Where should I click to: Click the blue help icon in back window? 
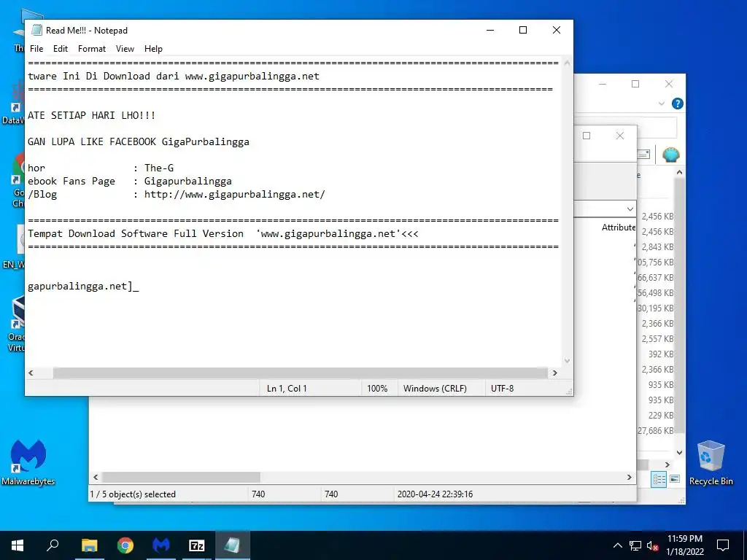[677, 104]
